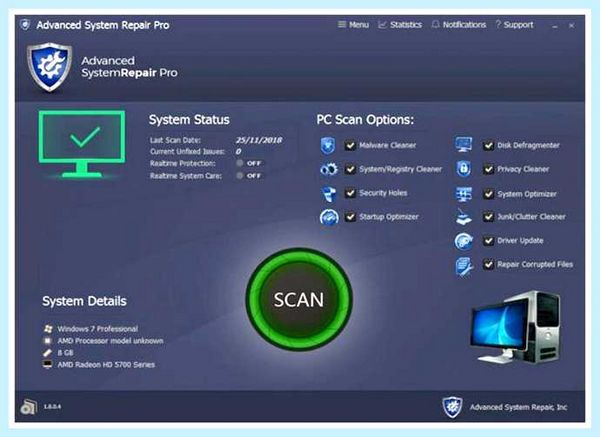This screenshot has height=437, width=600.
Task: Click the Advanced System Repair Pro window title
Action: (x=103, y=25)
